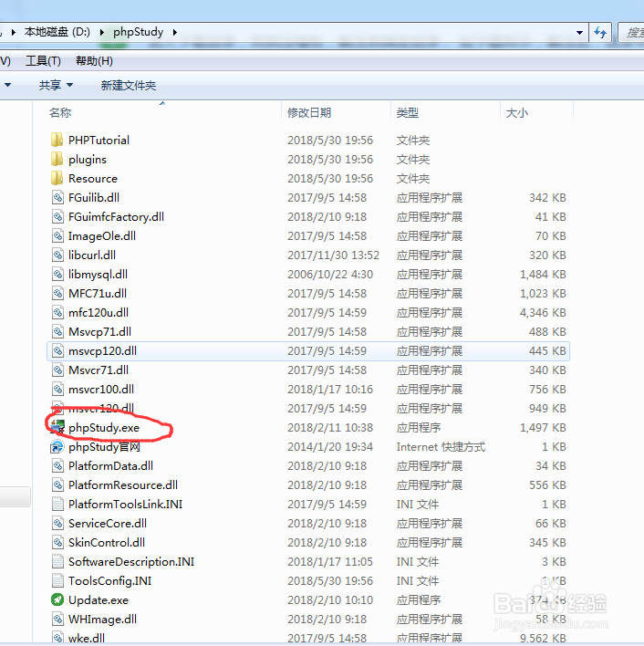Click the msvcp120.dll file icon
The height and width of the screenshot is (646, 644).
[x=57, y=350]
